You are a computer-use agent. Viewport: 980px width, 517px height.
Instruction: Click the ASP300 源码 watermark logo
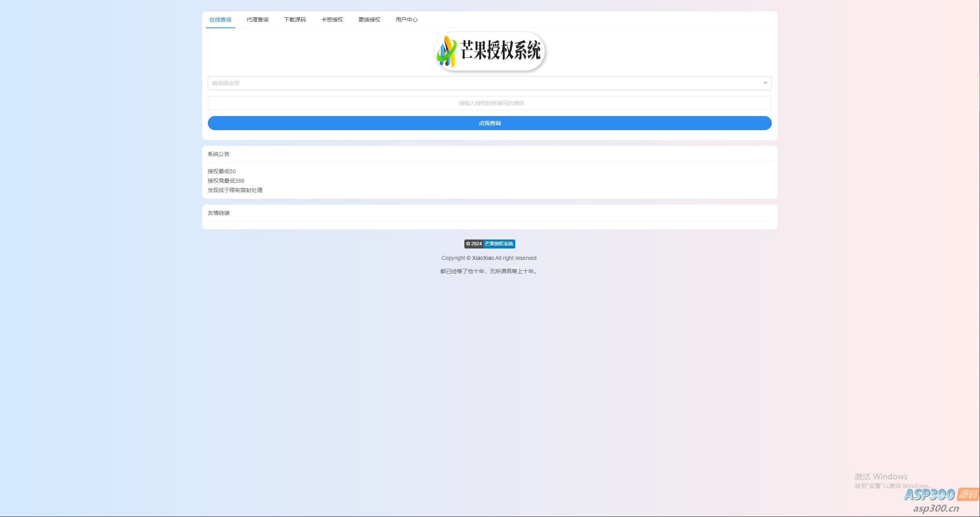coord(941,494)
